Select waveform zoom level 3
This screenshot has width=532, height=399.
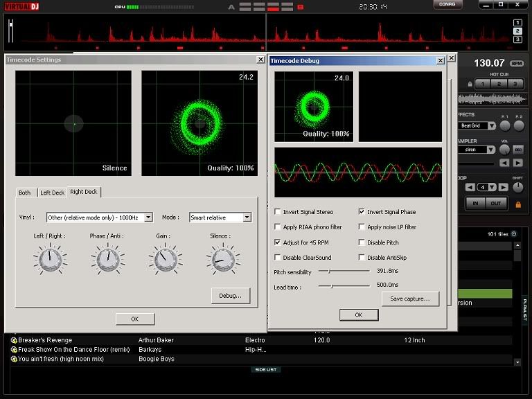(x=517, y=39)
